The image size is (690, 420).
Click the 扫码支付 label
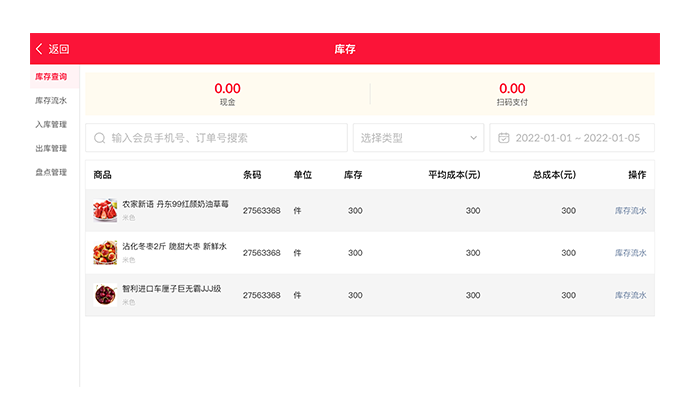click(512, 102)
